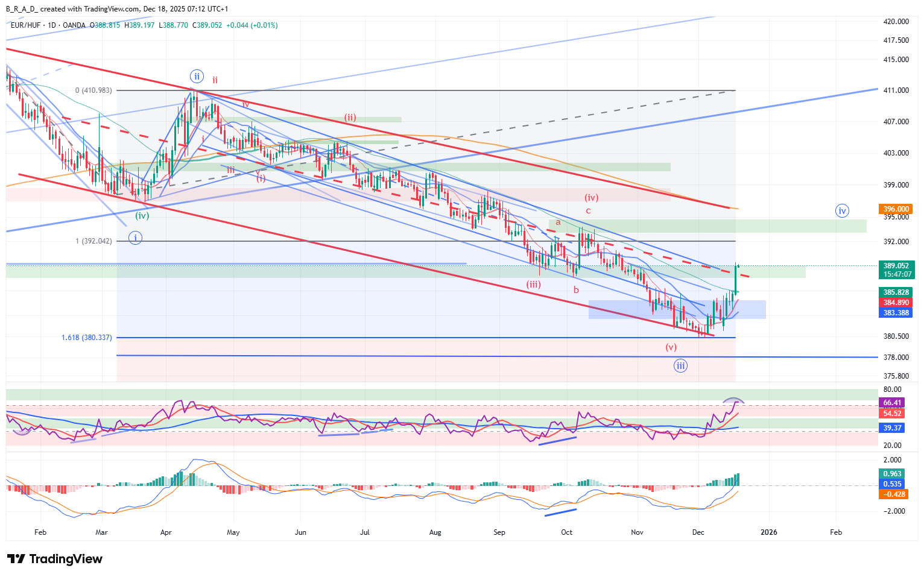Select the blue circled i wave label

pos(136,238)
